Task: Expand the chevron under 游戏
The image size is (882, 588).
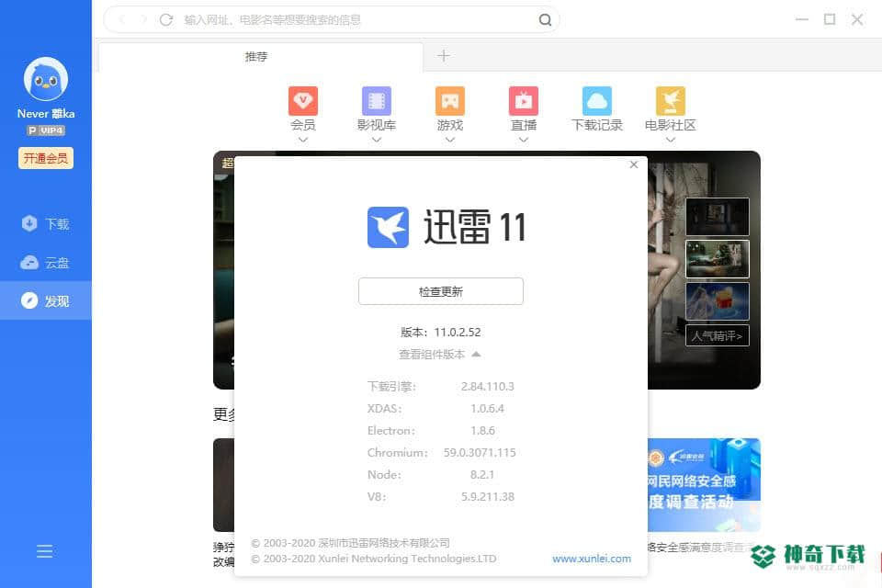Action: tap(450, 140)
